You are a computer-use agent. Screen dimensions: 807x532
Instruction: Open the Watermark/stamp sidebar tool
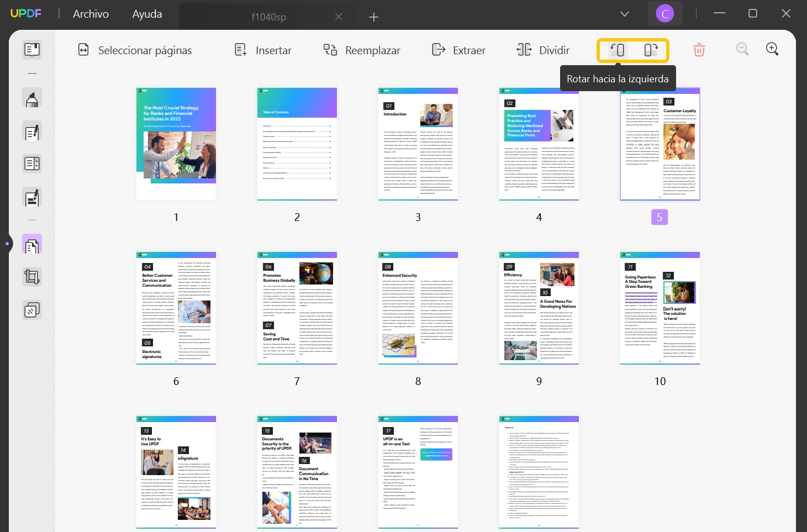[x=32, y=310]
